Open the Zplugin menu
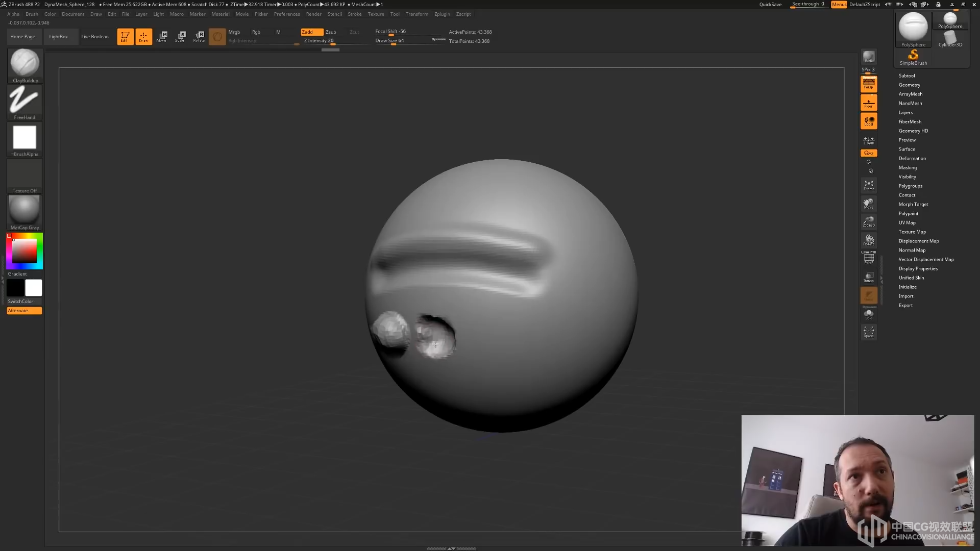 442,14
